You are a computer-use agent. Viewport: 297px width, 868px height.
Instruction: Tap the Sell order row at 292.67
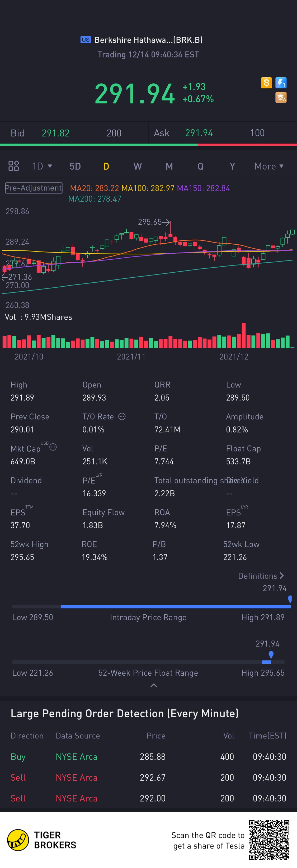pos(148,778)
